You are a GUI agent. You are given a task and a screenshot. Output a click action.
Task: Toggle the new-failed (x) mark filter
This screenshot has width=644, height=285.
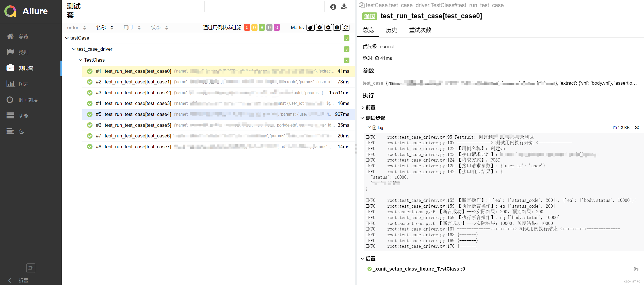319,27
